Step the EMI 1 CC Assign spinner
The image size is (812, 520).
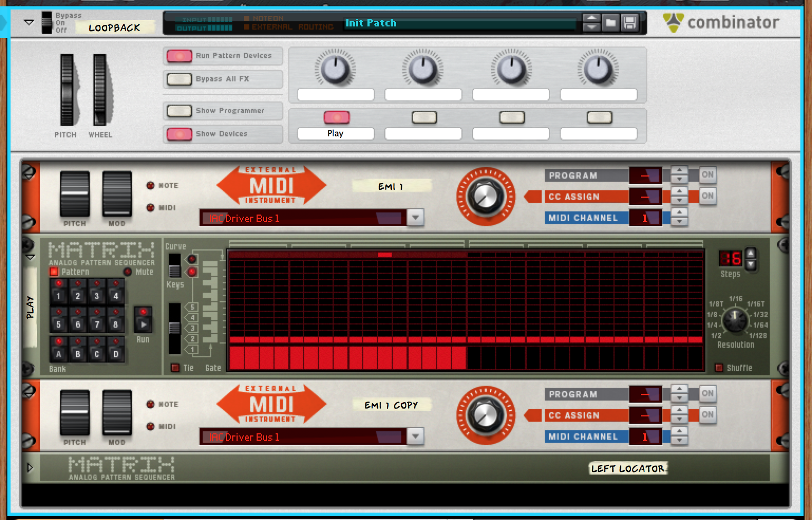tap(679, 196)
